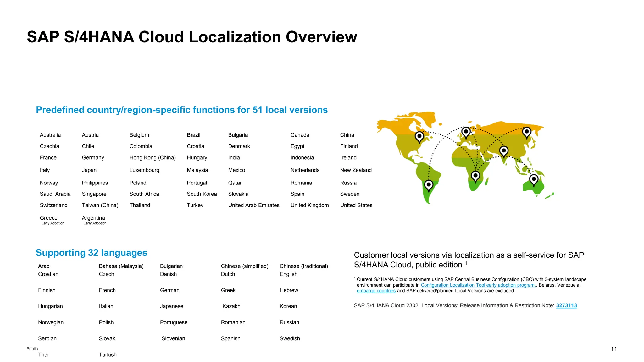Click the Customer local versions self-service heading
Image resolution: width=644 pixels, height=362 pixels.
pyautogui.click(x=469, y=260)
